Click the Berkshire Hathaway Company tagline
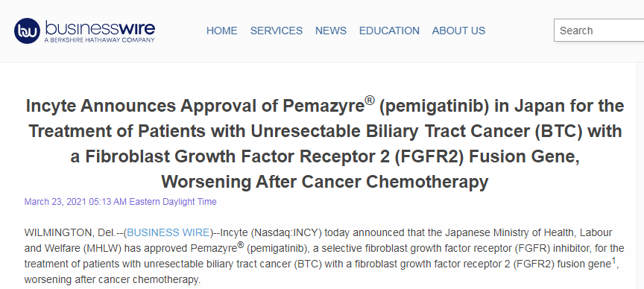644x289 pixels. tap(99, 39)
